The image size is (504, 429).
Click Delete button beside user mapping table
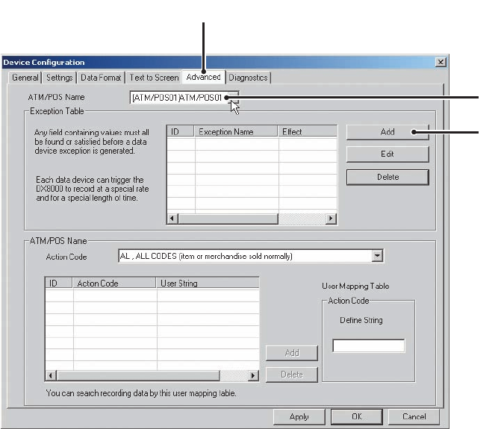tap(292, 375)
